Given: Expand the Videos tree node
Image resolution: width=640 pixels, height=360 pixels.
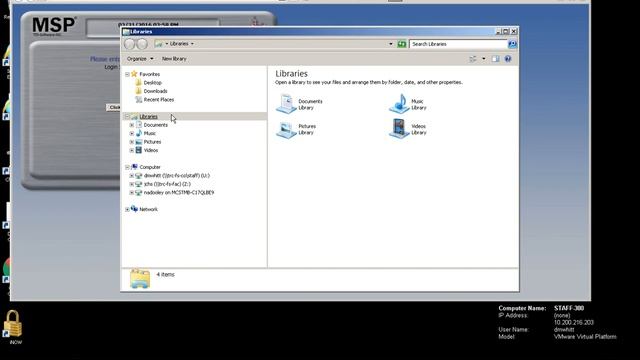Looking at the screenshot, I should pos(132,150).
